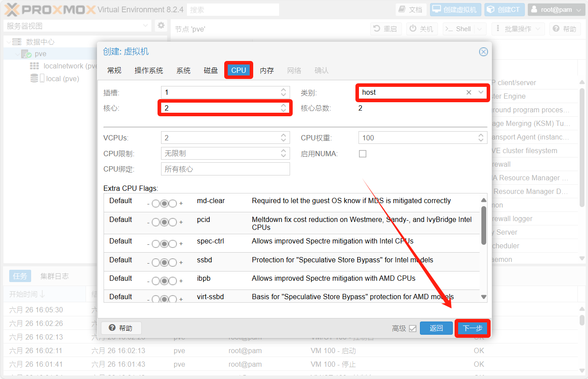
Task: Close the create VM dialog
Action: 483,52
